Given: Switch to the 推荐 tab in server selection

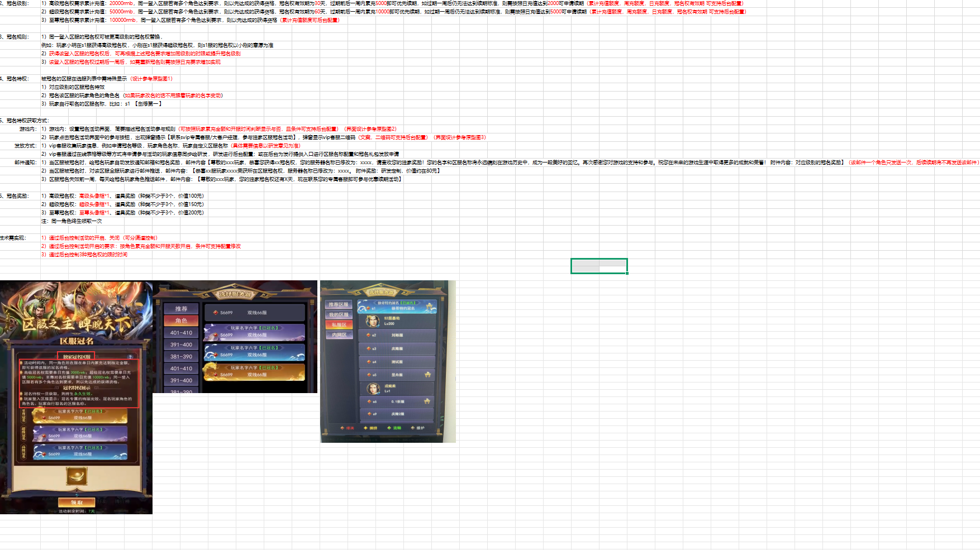Looking at the screenshot, I should tap(181, 309).
